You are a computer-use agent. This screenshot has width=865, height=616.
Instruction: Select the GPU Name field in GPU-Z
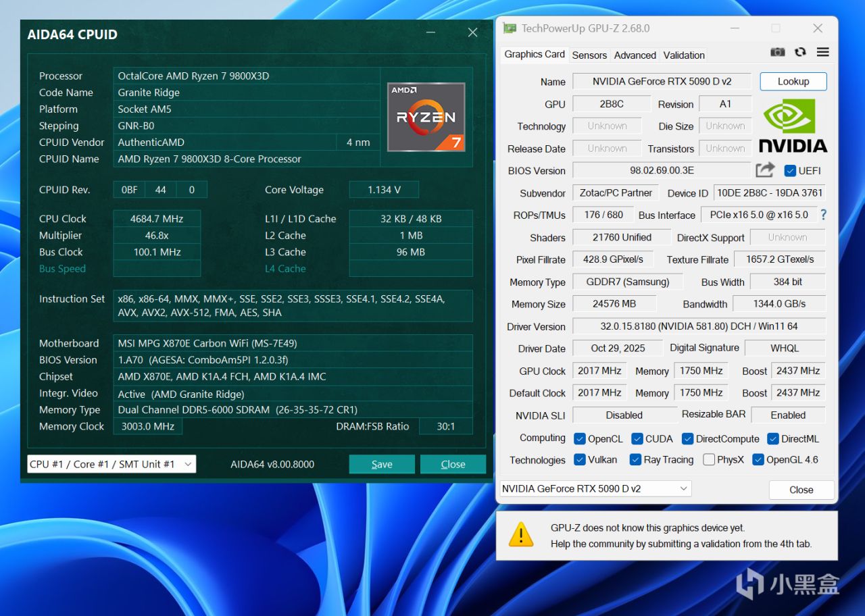662,81
